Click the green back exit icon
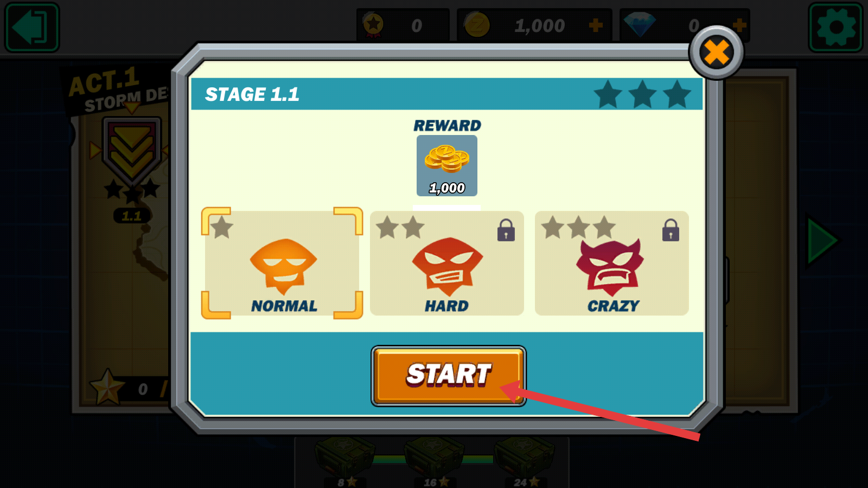The image size is (868, 488). point(32,27)
